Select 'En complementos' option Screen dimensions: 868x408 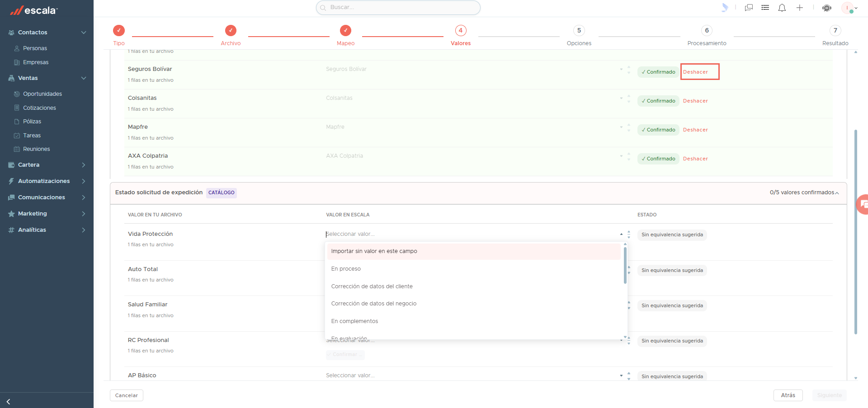474,321
